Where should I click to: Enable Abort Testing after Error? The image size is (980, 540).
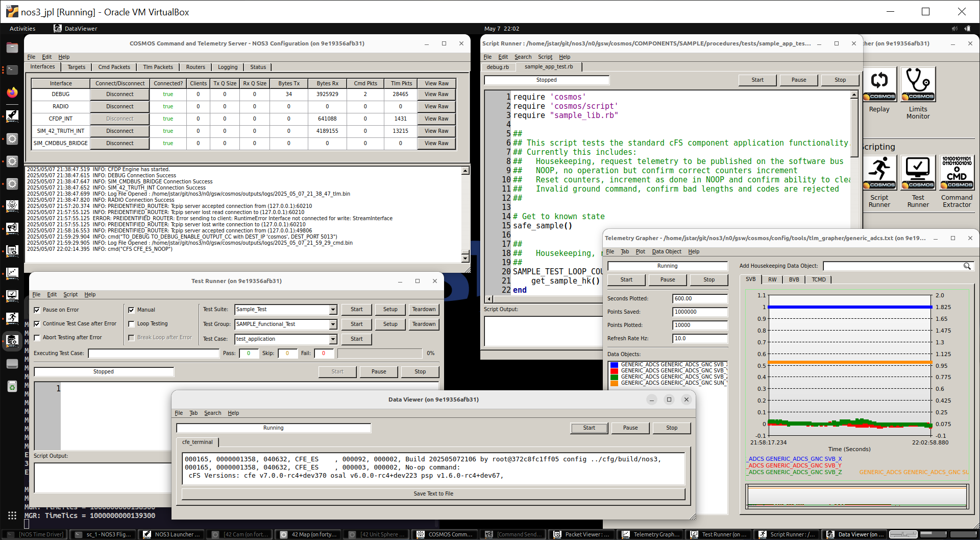(37, 338)
